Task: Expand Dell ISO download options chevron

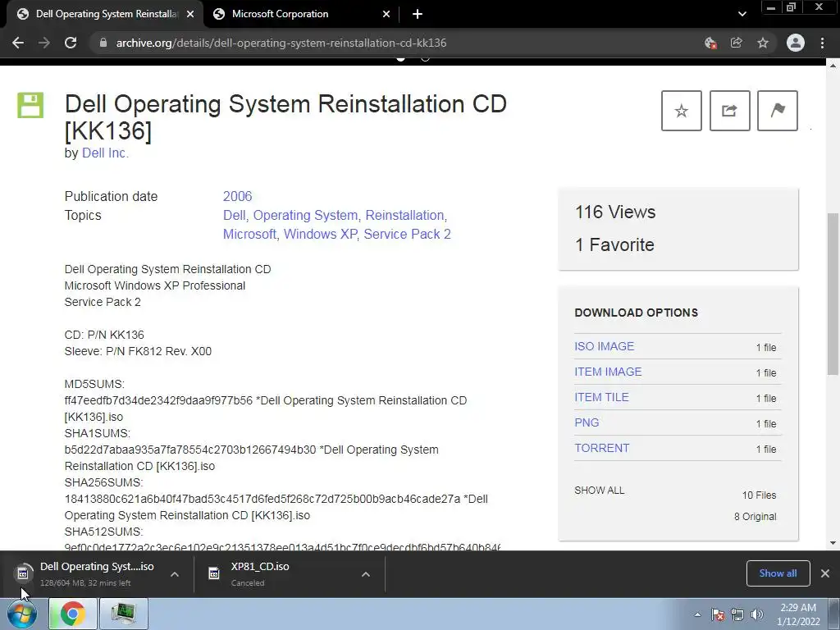Action: tap(175, 574)
